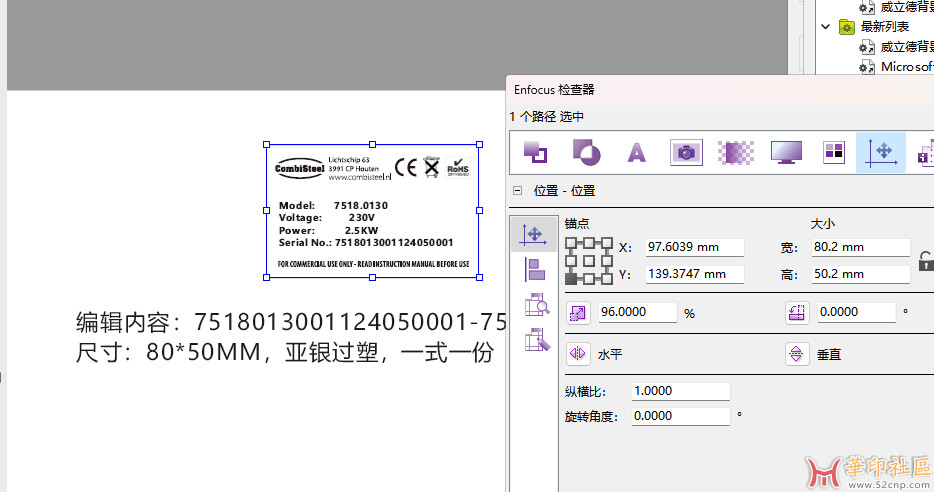The height and width of the screenshot is (492, 934).
Task: Select the Position inspector category with axes icon
Action: 881,152
